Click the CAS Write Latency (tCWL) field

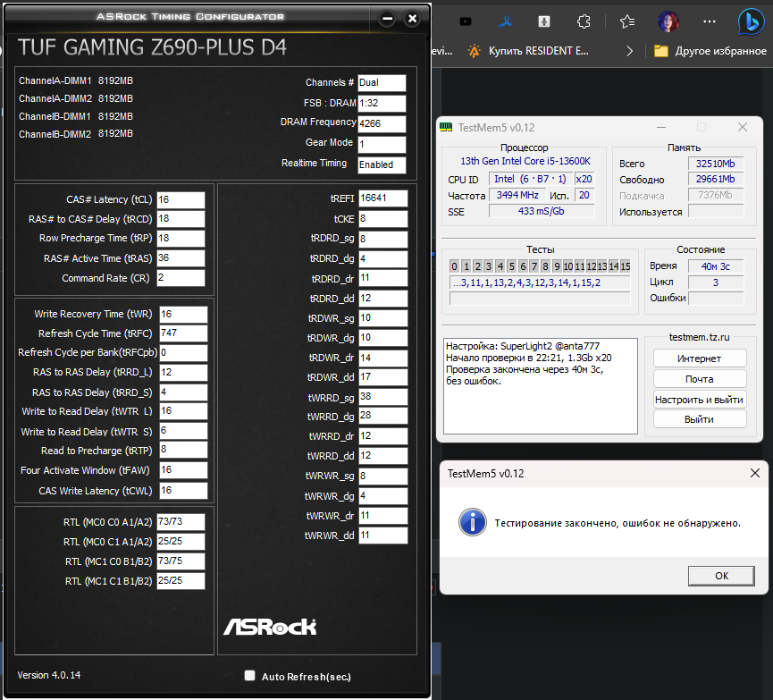pos(183,490)
